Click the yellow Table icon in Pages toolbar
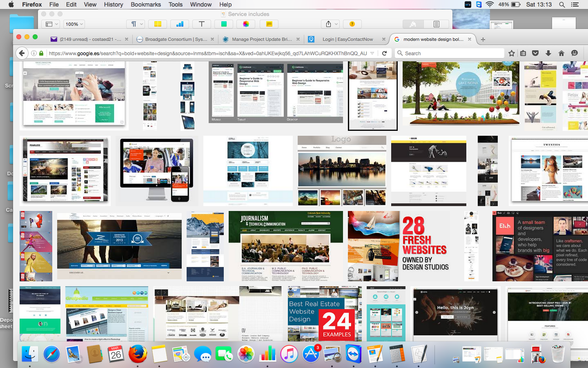588x368 pixels. coord(158,24)
